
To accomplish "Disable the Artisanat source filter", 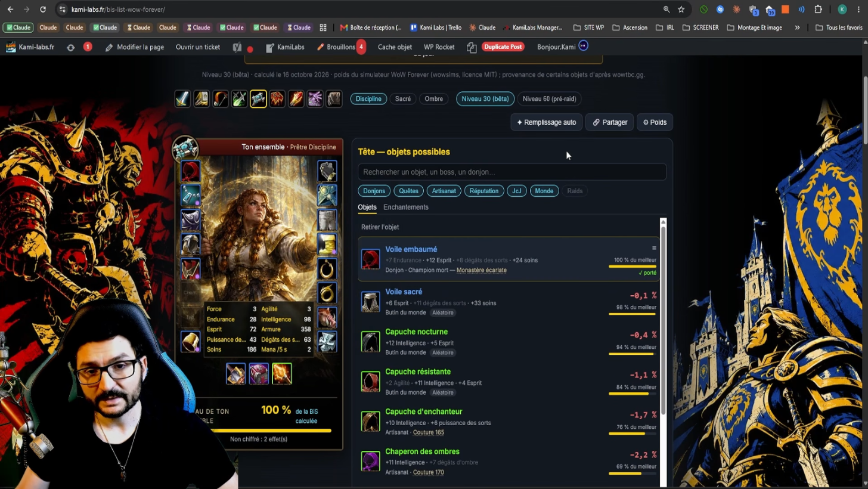I will (444, 191).
